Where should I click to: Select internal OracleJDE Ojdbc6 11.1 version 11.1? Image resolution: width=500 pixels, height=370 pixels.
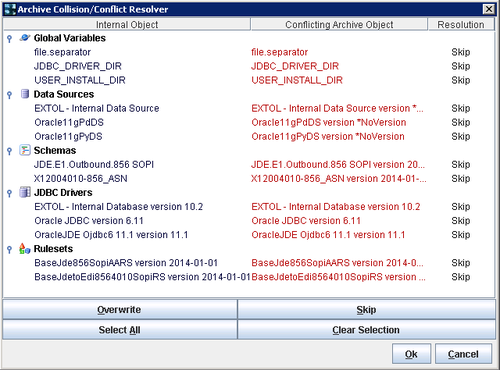click(111, 235)
